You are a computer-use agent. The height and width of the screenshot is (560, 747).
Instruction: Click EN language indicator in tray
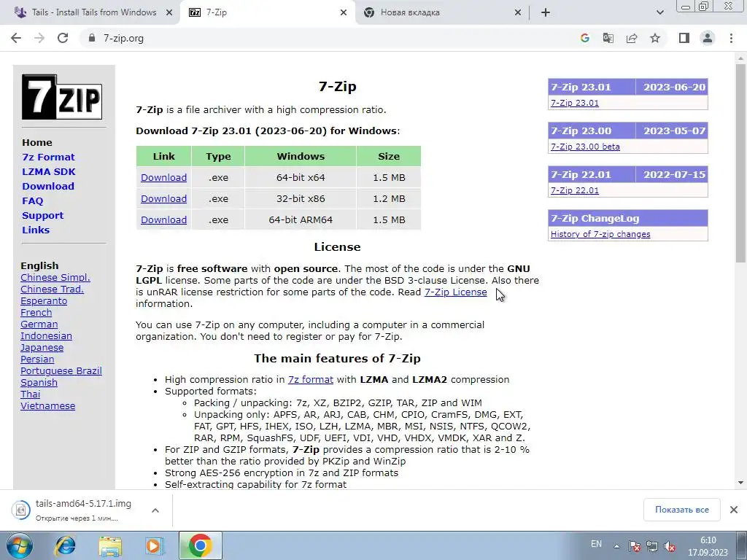pos(596,544)
